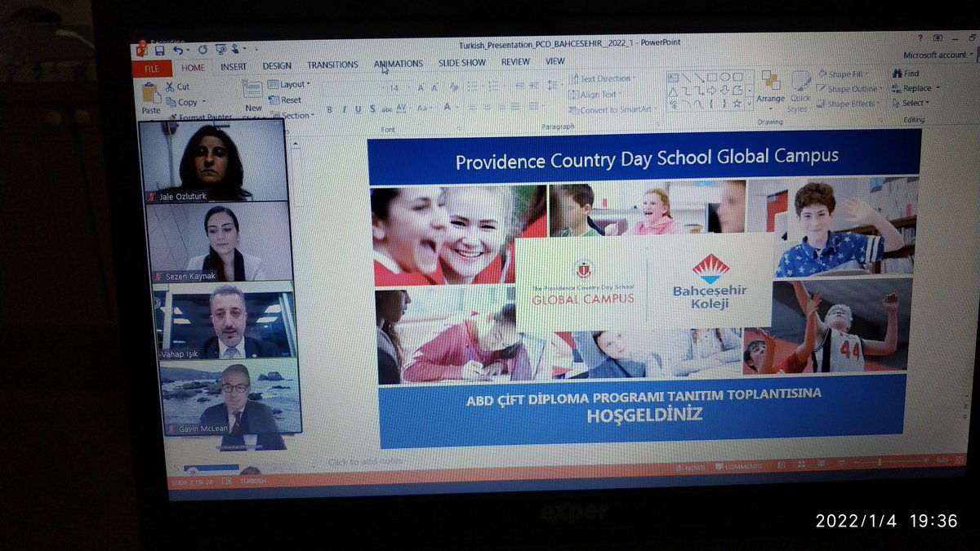Open PowerPoint Help question mark
980x551 pixels.
[920, 38]
